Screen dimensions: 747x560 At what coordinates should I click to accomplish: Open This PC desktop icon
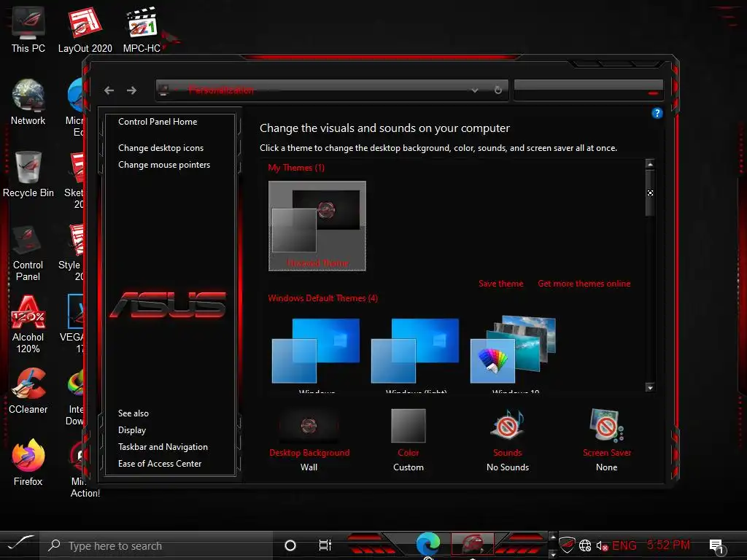(x=28, y=29)
